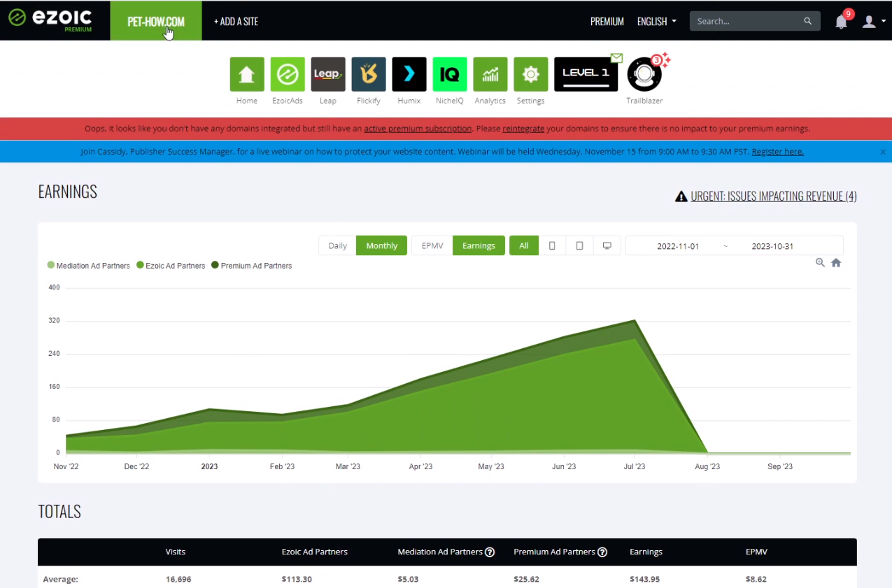View the Level 1 badge
Screen dimensions: 892x588
[586, 74]
